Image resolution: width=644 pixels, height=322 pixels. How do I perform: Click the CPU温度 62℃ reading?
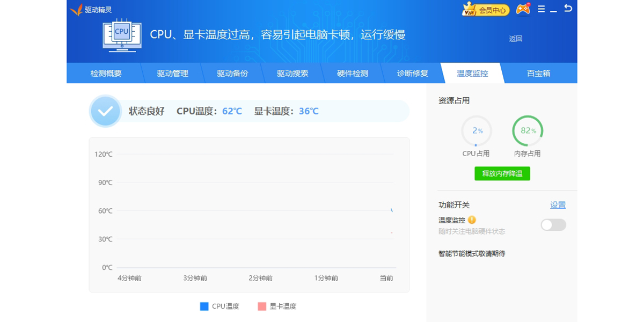209,111
